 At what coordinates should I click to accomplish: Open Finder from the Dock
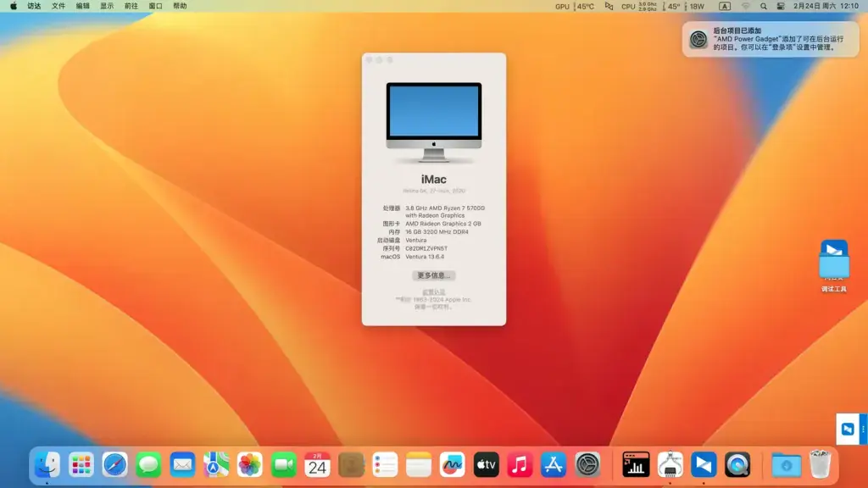(x=47, y=465)
